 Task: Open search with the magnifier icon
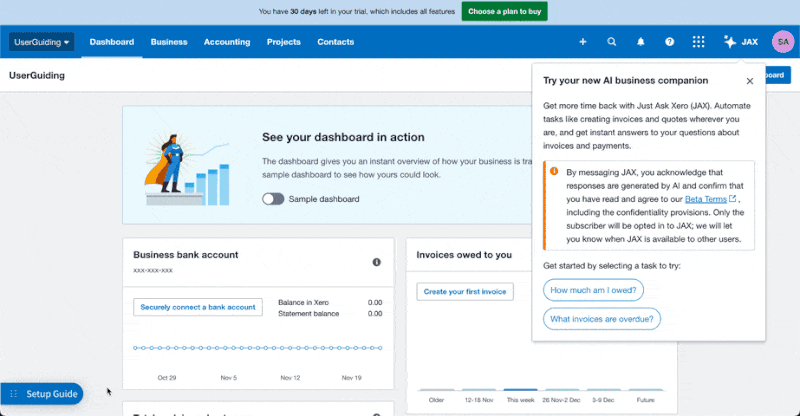click(x=611, y=42)
